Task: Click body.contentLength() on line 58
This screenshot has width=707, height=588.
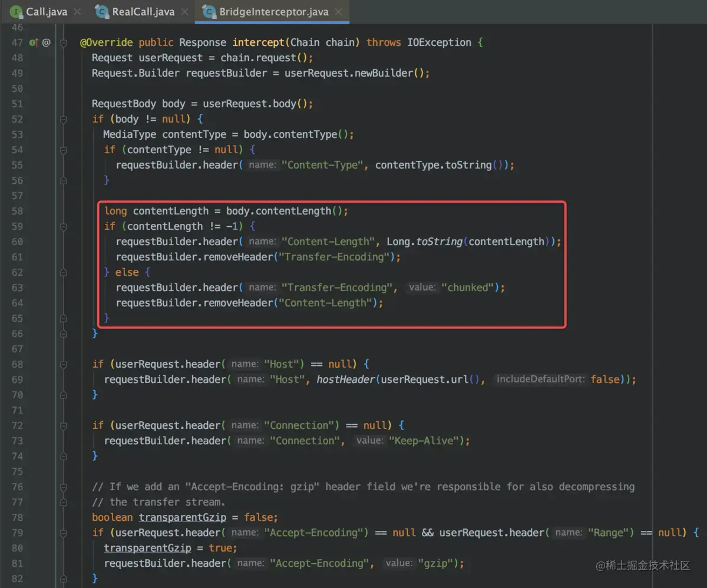Action: (x=284, y=211)
